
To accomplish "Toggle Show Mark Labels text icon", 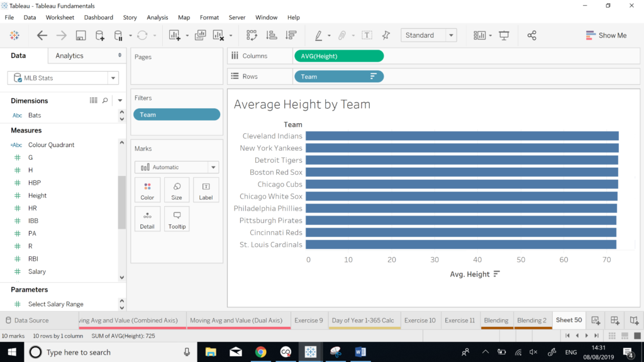I will pos(367,36).
